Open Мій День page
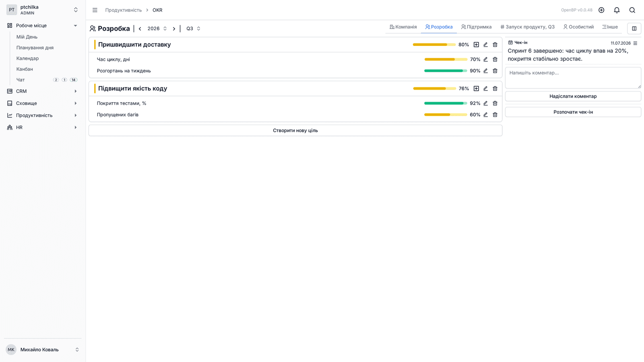 pos(27,37)
